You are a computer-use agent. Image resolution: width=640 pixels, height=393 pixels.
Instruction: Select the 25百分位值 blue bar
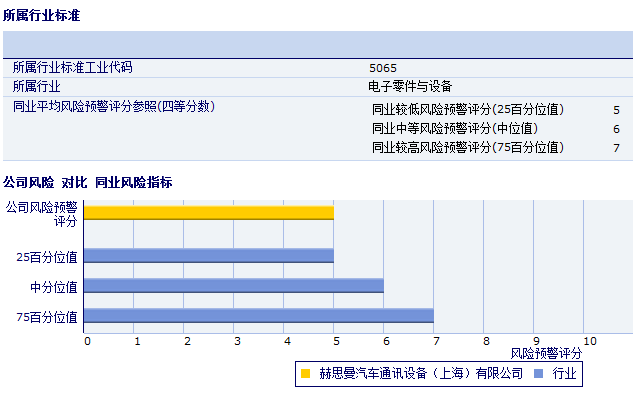click(x=209, y=255)
